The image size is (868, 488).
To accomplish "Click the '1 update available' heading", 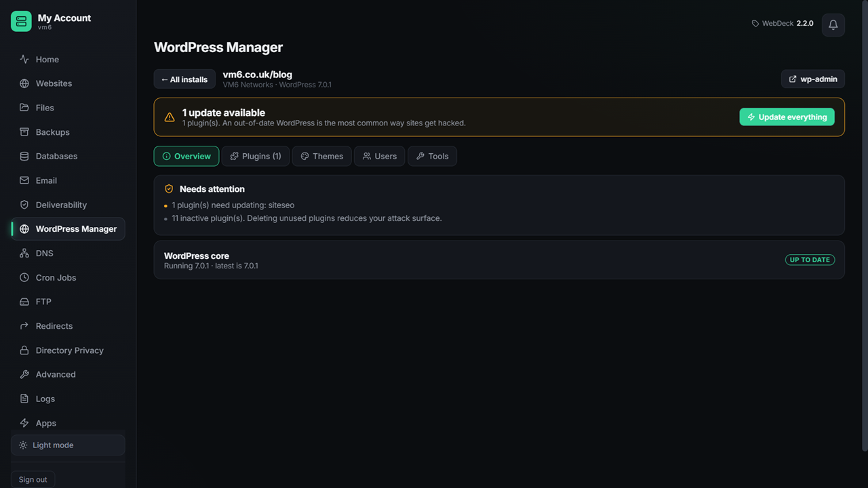I will pos(224,113).
